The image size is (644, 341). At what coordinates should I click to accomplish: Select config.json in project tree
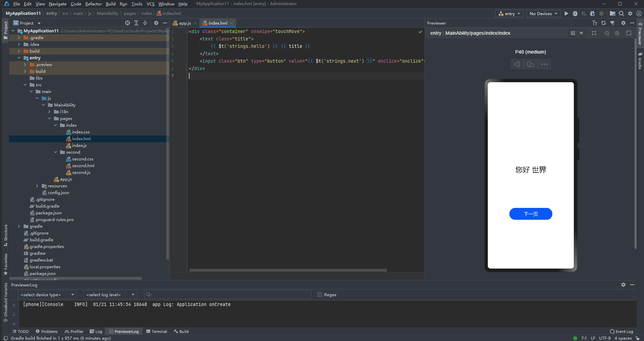pyautogui.click(x=58, y=193)
